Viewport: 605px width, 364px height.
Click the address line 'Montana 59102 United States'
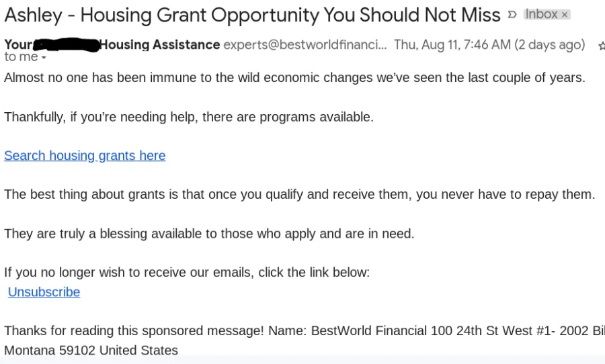click(x=91, y=350)
